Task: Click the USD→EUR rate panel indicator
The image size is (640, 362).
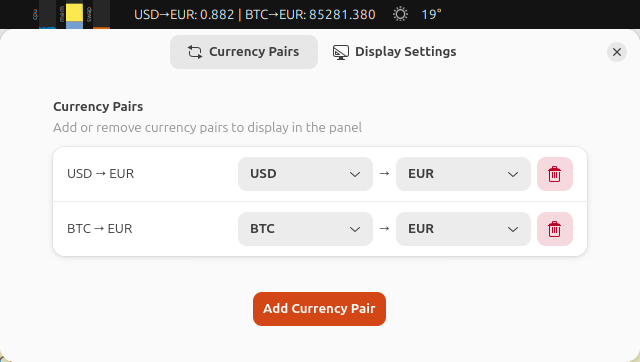Action: pyautogui.click(x=255, y=15)
